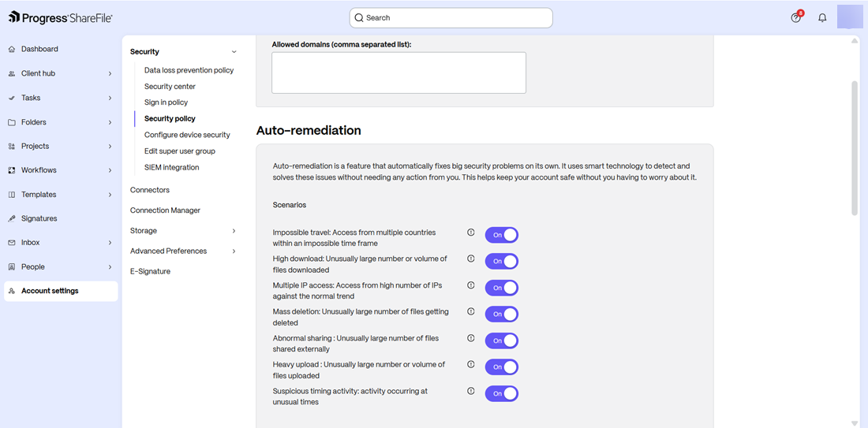This screenshot has width=868, height=428.
Task: Click the Tasks checkmark icon
Action: click(x=12, y=98)
